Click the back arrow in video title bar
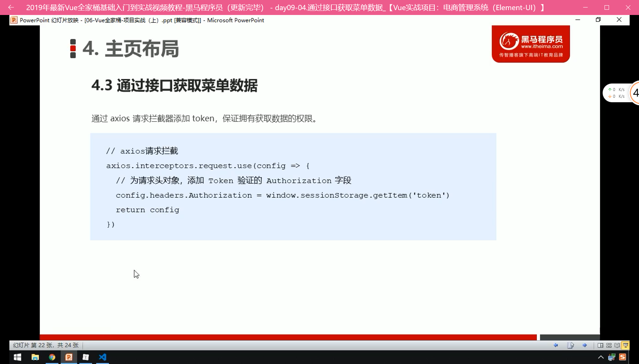The width and height of the screenshot is (639, 364). [11, 7]
